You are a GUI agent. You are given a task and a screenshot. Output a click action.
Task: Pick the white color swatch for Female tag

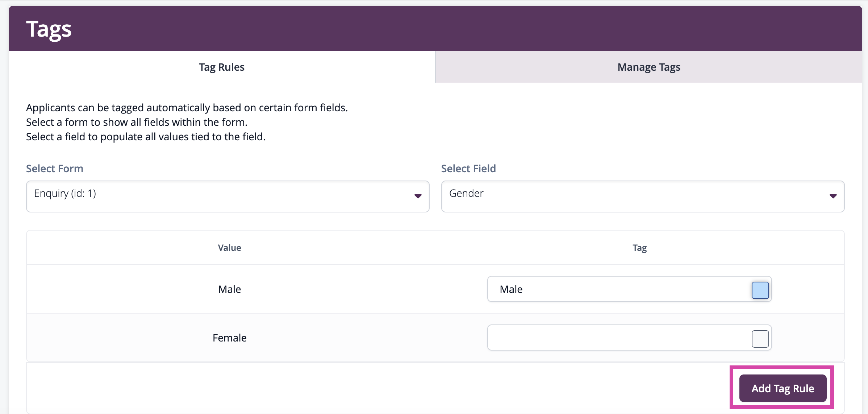click(760, 339)
